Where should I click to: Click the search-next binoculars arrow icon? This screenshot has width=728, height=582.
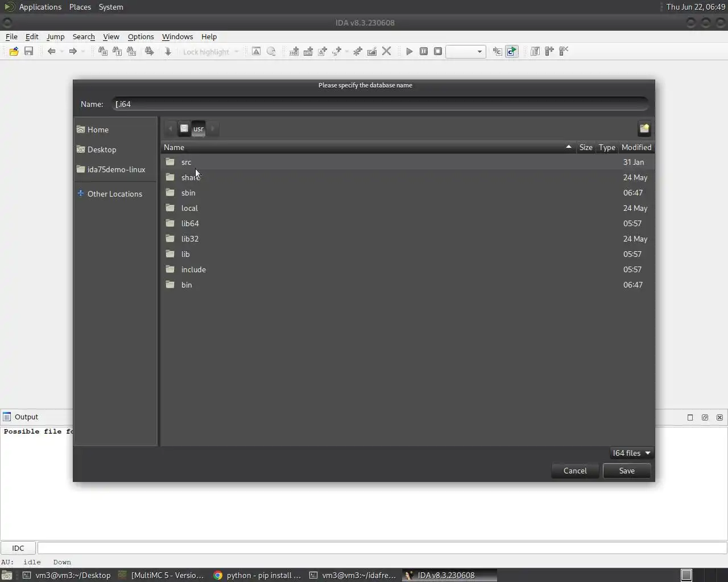point(149,51)
